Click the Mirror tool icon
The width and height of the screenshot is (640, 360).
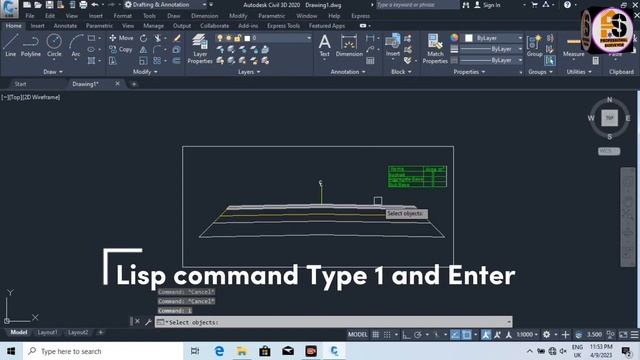click(143, 50)
